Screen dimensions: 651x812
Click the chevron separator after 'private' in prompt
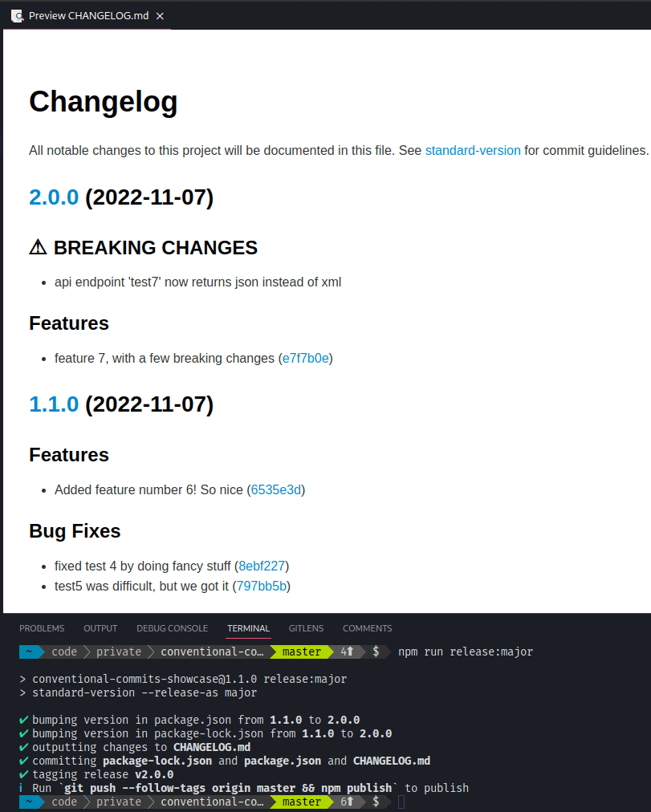pyautogui.click(x=151, y=652)
